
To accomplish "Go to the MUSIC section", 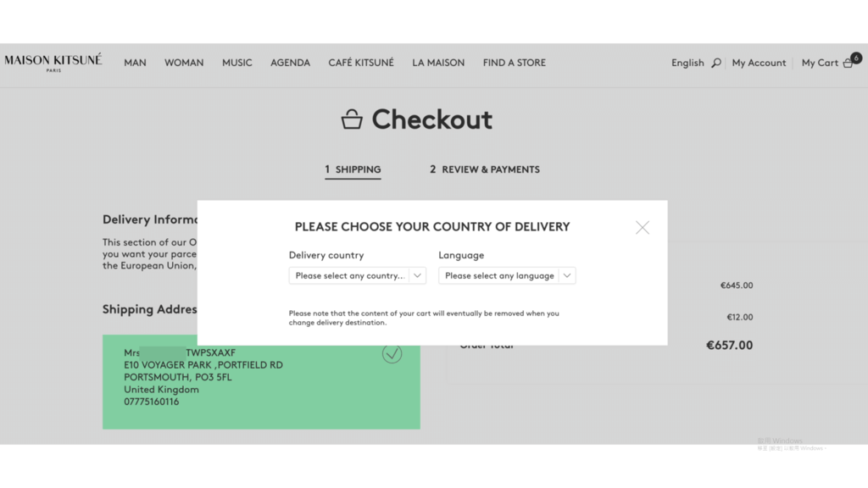I will (237, 63).
